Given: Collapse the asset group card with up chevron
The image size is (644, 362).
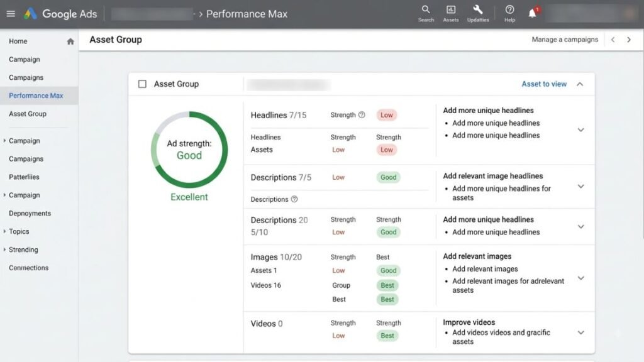Looking at the screenshot, I should pos(580,84).
